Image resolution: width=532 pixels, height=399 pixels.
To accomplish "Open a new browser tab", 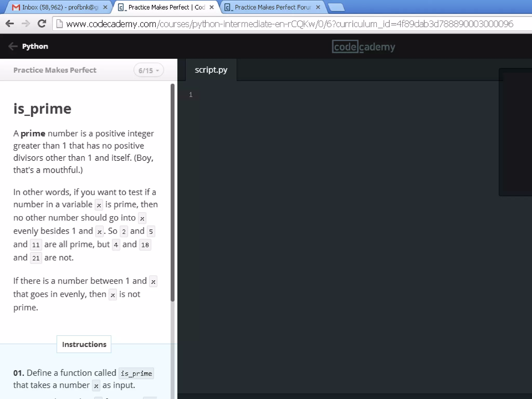I will [x=337, y=8].
